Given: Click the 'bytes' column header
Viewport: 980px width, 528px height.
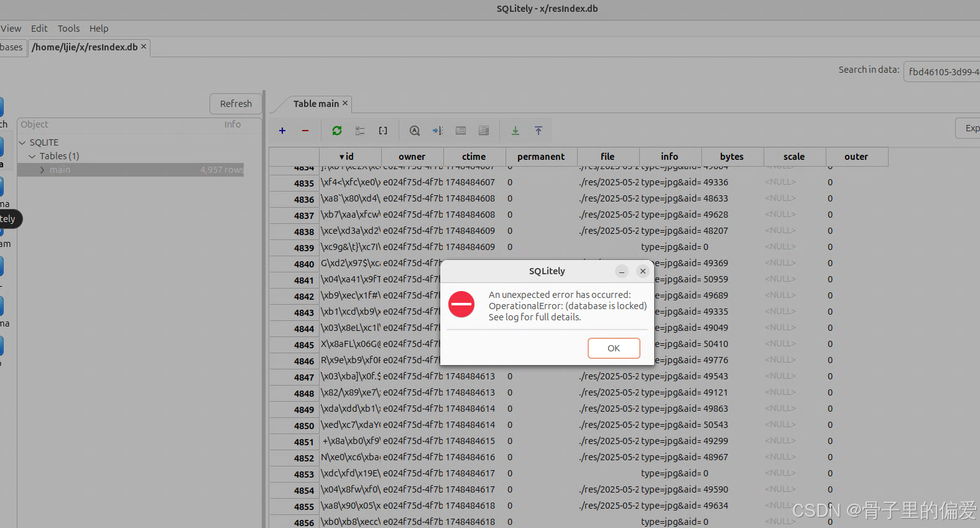Looking at the screenshot, I should 733,157.
